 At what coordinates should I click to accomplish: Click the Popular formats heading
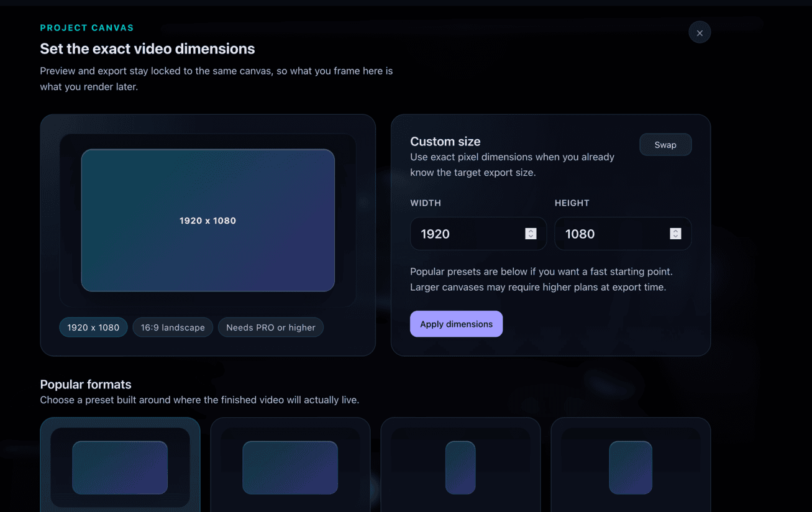pos(86,384)
